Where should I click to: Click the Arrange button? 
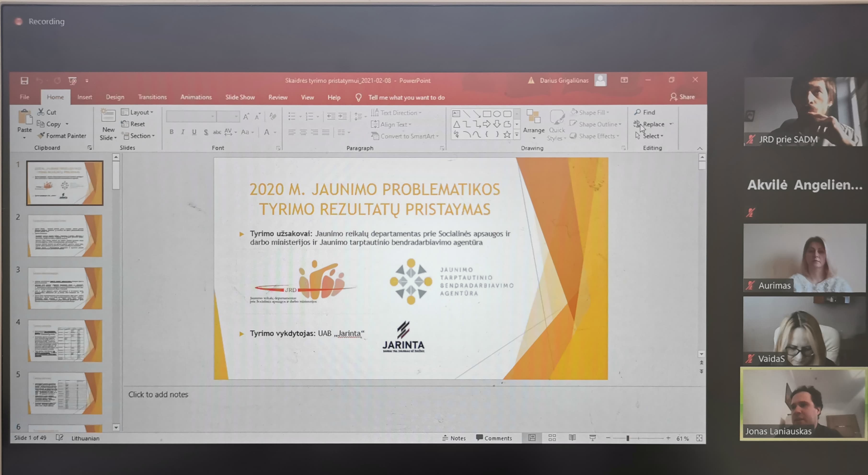534,125
